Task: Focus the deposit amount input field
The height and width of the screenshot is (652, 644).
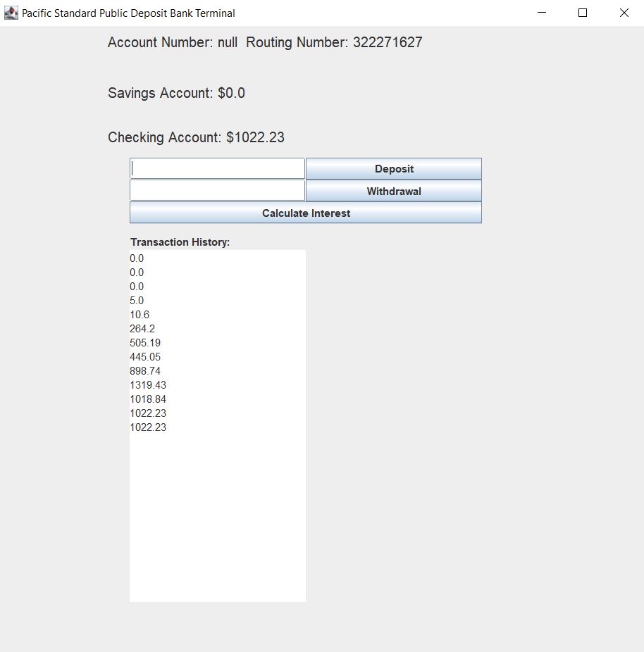Action: (217, 168)
